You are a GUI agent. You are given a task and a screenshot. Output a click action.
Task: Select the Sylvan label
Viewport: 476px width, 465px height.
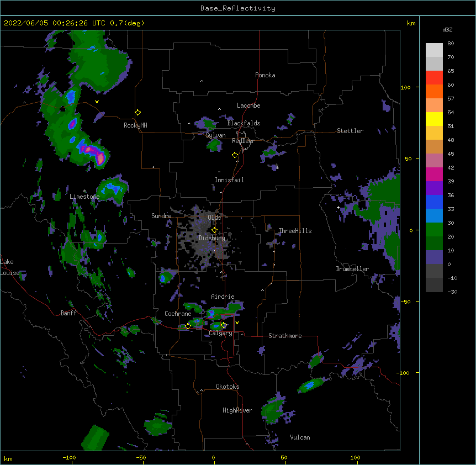(215, 135)
